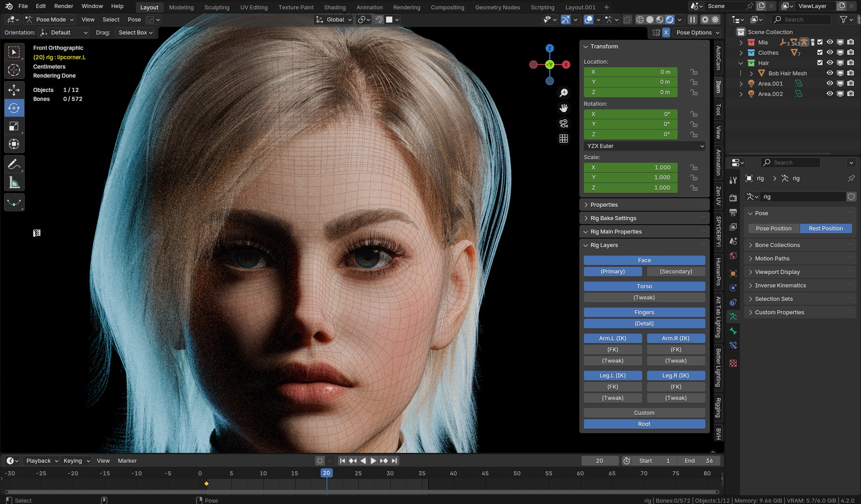861x504 pixels.
Task: Open the Pose menu in header
Action: (134, 20)
